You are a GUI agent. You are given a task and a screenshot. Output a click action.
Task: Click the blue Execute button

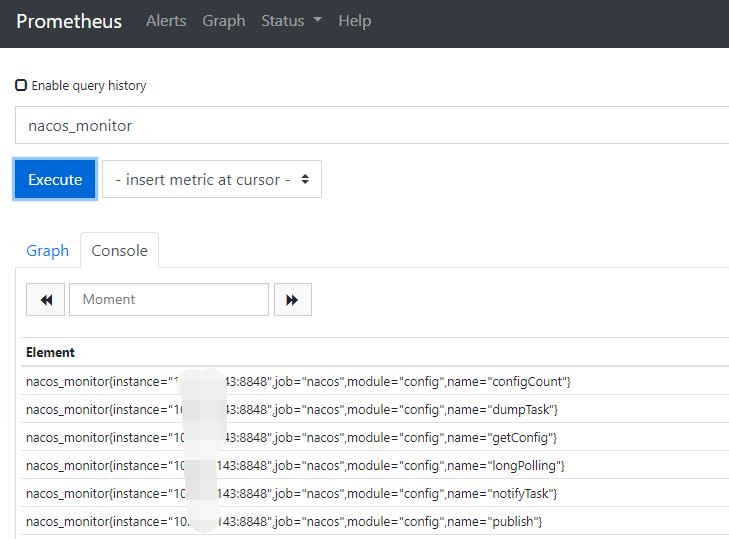point(55,180)
